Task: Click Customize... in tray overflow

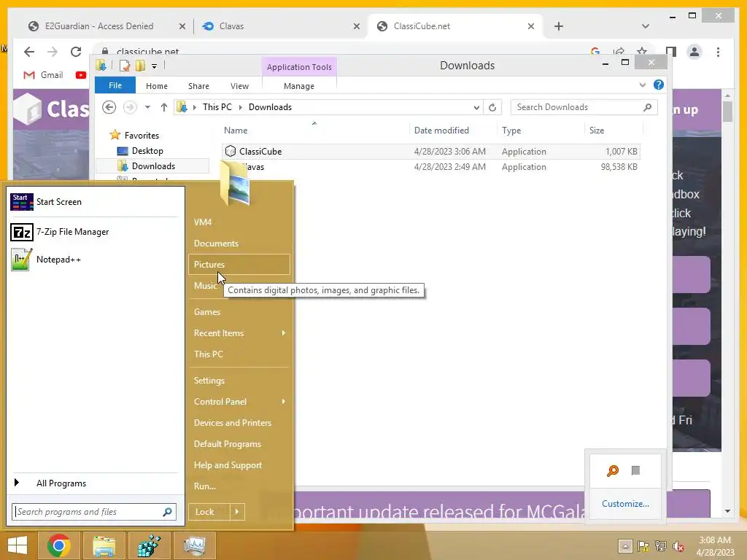Action: pos(625,504)
